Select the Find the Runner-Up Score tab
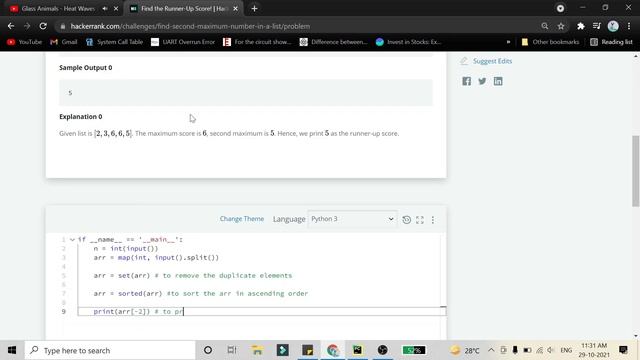This screenshot has width=640, height=360. coord(183,8)
